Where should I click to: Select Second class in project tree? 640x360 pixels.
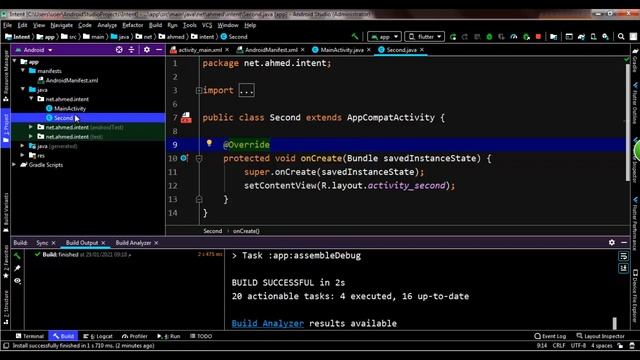pos(63,118)
